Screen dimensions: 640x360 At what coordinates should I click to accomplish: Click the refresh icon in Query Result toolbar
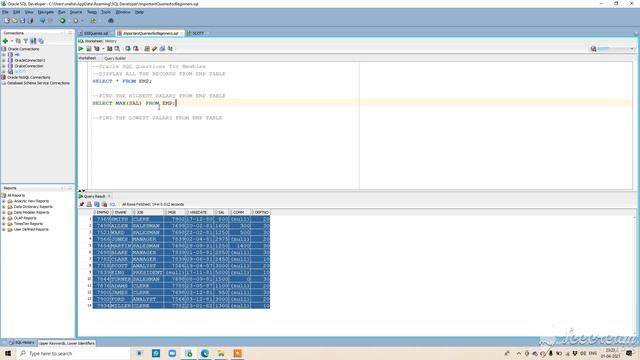tap(97, 204)
